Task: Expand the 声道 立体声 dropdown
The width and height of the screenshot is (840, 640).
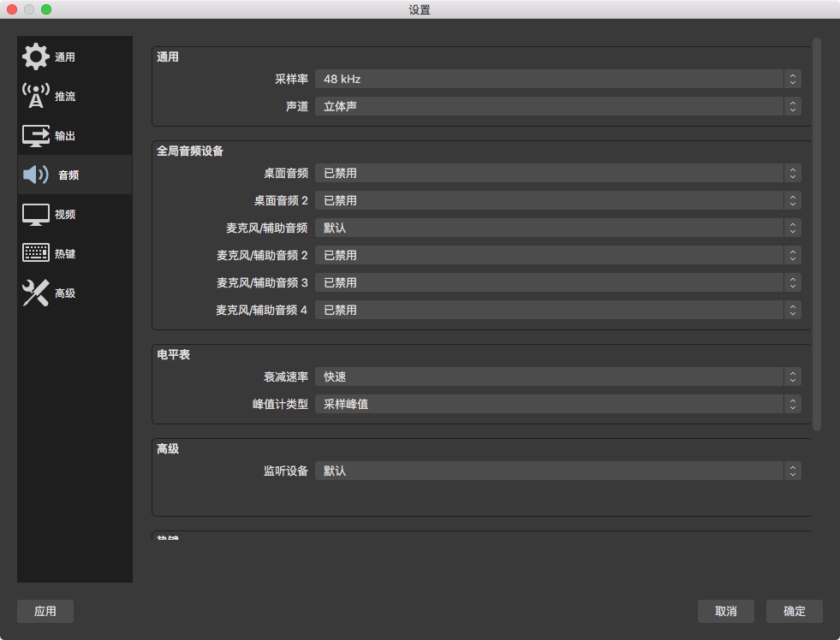Action: (557, 106)
